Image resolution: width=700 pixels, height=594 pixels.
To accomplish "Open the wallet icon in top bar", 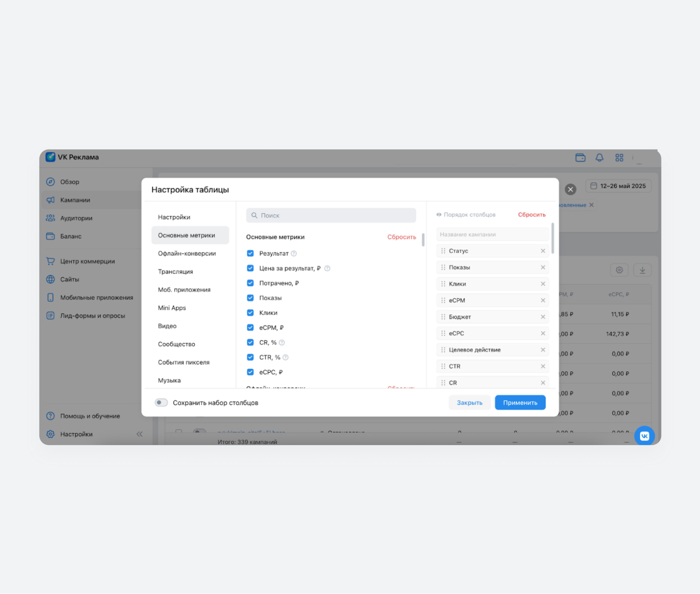I will tap(580, 158).
